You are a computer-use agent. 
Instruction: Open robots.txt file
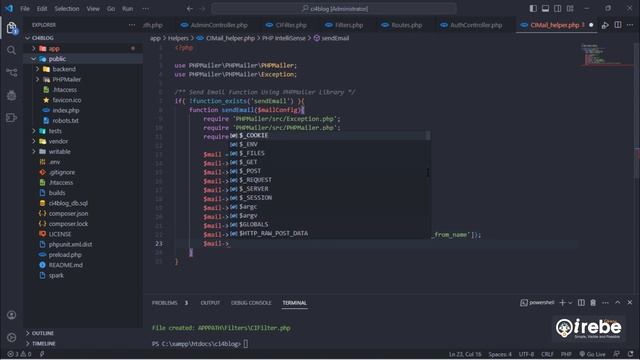[x=65, y=120]
